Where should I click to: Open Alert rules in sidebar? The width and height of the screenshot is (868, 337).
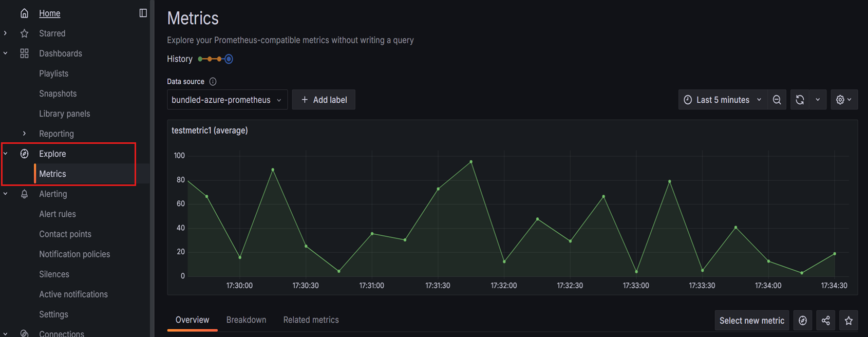tap(58, 214)
